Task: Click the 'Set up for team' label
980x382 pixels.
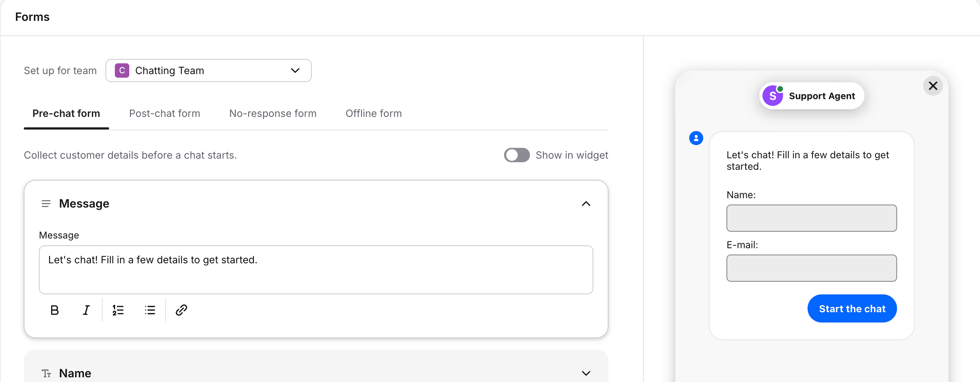Action: coord(60,70)
